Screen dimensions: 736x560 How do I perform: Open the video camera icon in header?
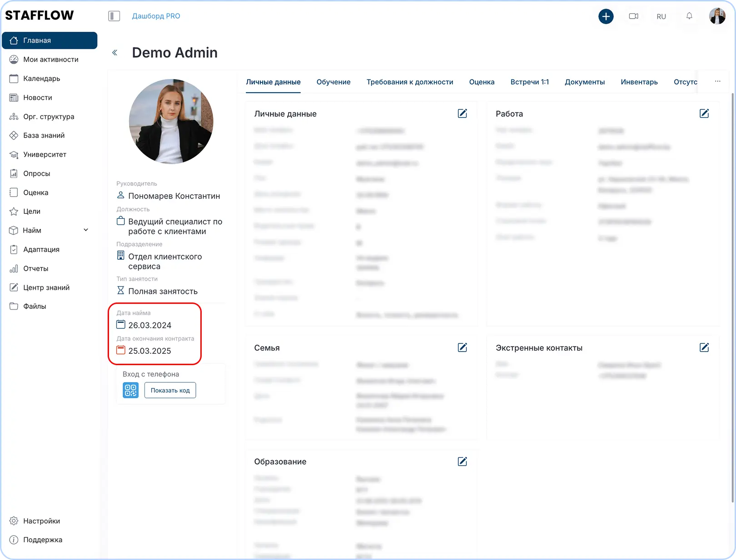[633, 16]
